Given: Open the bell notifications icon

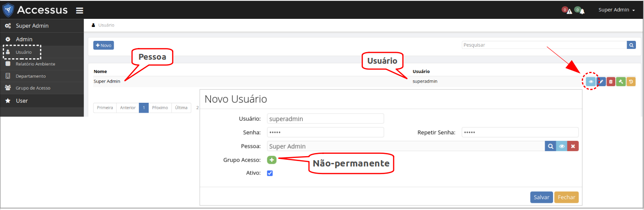Looking at the screenshot, I should [x=582, y=11].
